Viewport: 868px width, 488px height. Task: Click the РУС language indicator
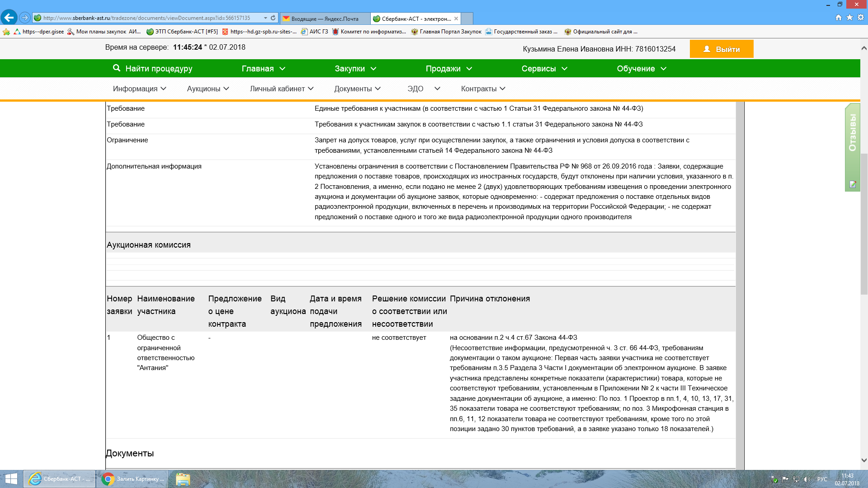(x=822, y=479)
